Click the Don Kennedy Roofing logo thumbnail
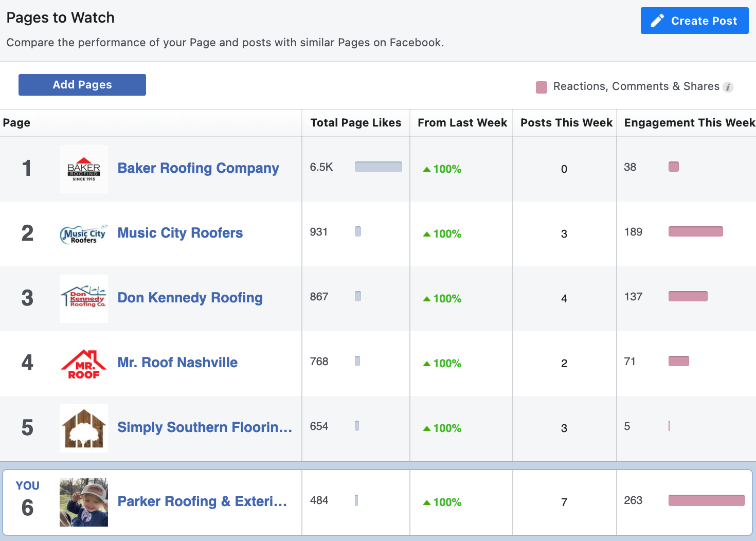 tap(84, 299)
